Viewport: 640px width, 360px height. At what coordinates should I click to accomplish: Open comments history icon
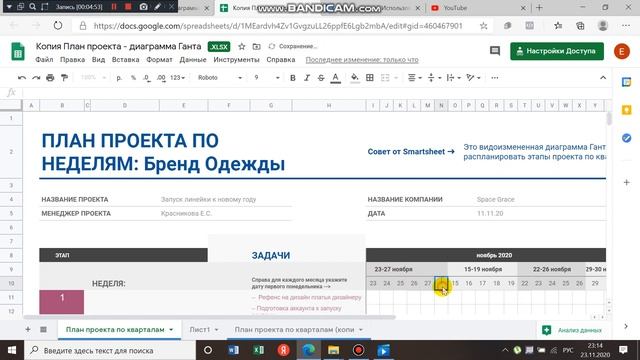point(495,51)
